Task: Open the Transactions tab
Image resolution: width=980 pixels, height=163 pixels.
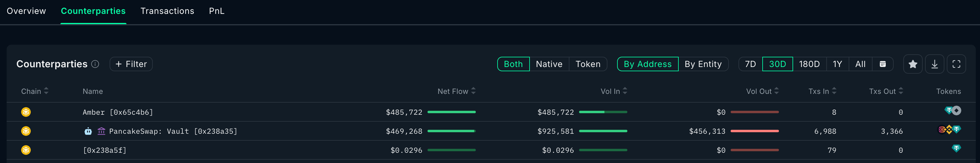Action: (167, 11)
